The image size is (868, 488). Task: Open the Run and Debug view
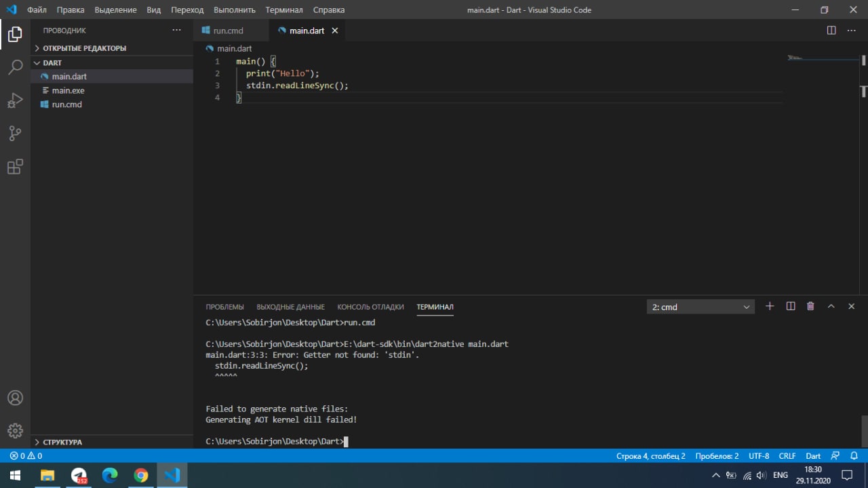pyautogui.click(x=15, y=100)
